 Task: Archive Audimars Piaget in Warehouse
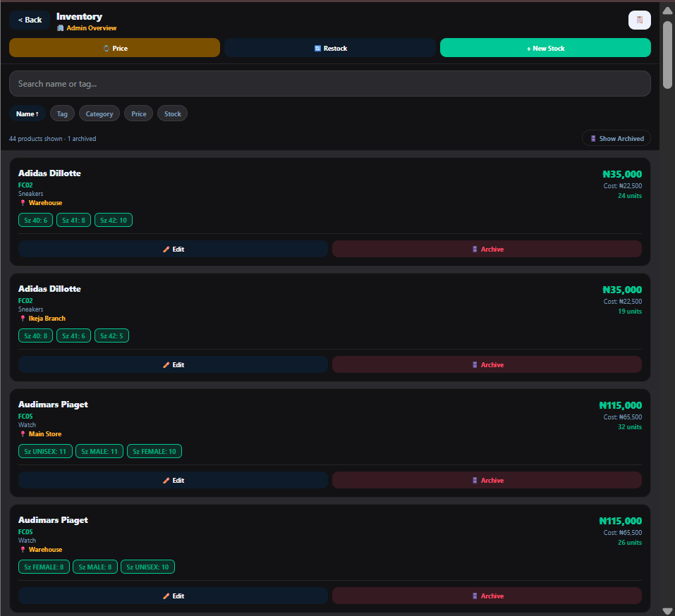[487, 596]
